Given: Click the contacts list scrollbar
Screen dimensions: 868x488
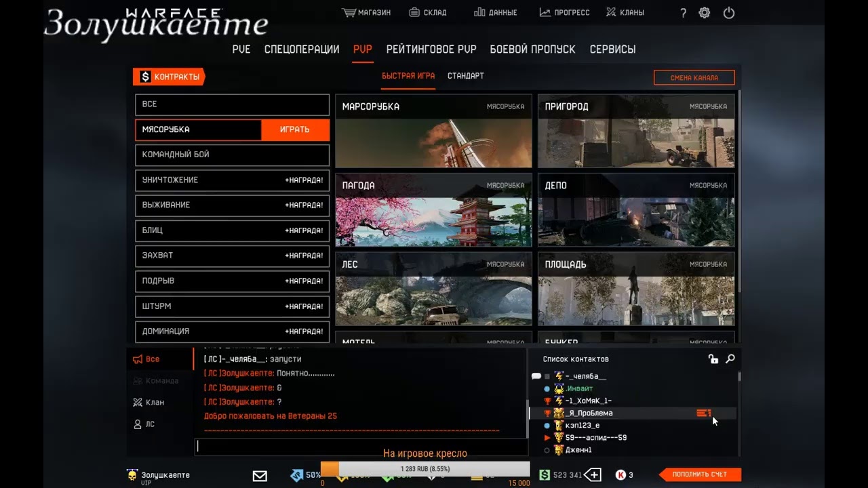Looking at the screenshot, I should tap(739, 375).
